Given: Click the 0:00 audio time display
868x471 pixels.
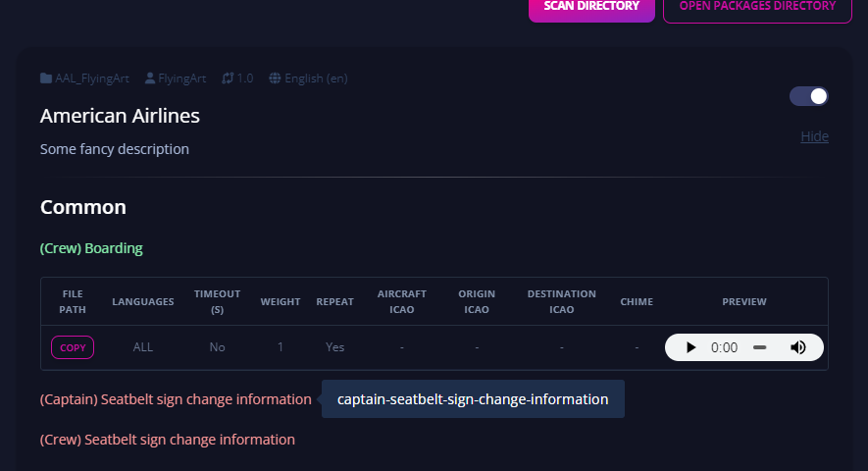Looking at the screenshot, I should [x=724, y=347].
